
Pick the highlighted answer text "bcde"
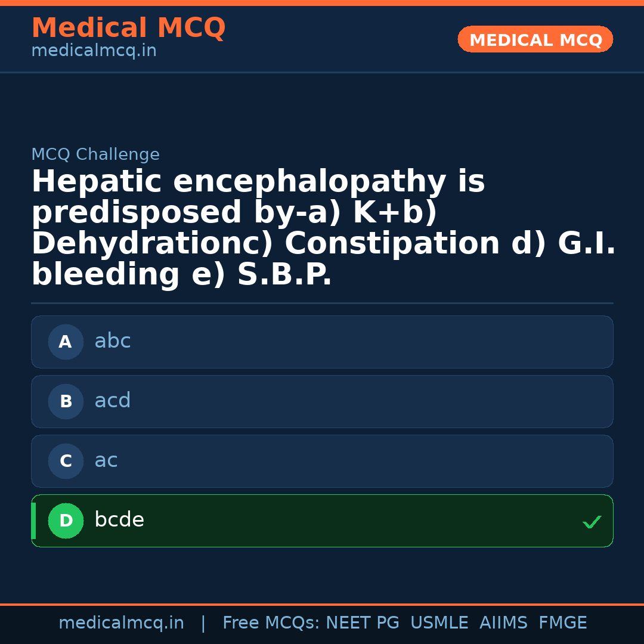pos(119,521)
